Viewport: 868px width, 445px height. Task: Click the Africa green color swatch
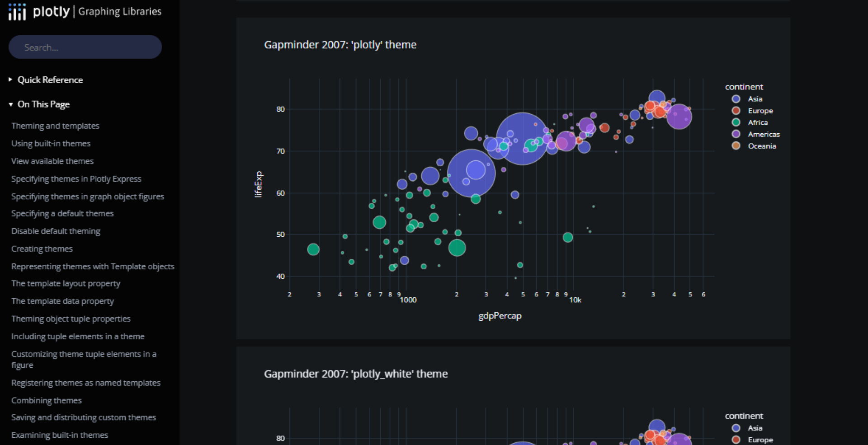pos(736,122)
